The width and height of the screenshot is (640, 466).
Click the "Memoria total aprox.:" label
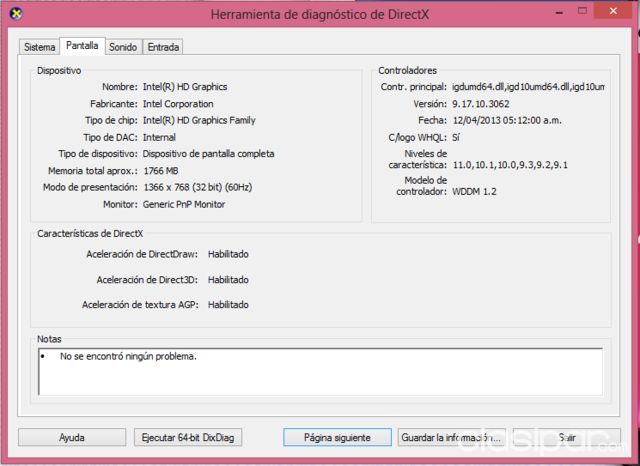click(93, 171)
